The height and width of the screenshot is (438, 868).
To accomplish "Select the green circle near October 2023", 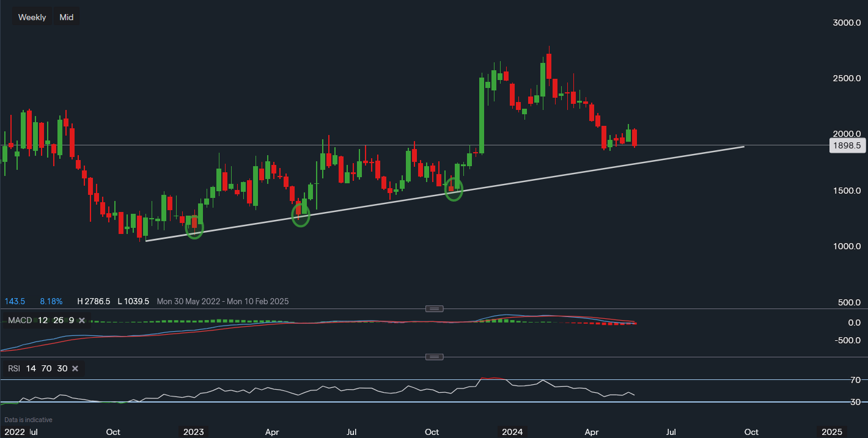I will point(454,189).
